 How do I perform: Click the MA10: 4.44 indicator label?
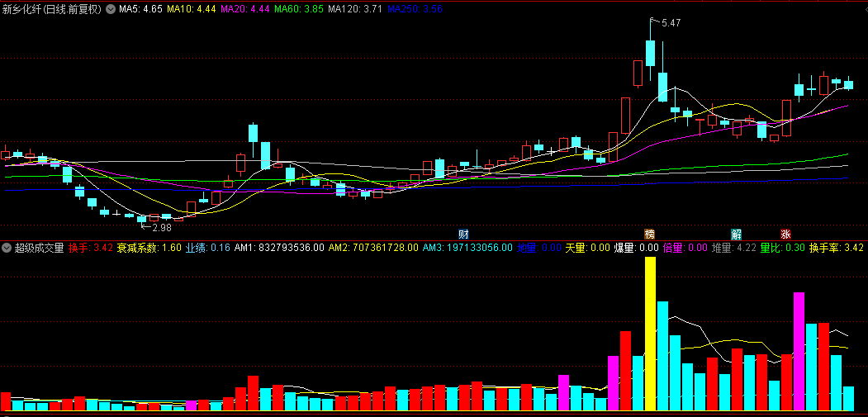191,9
